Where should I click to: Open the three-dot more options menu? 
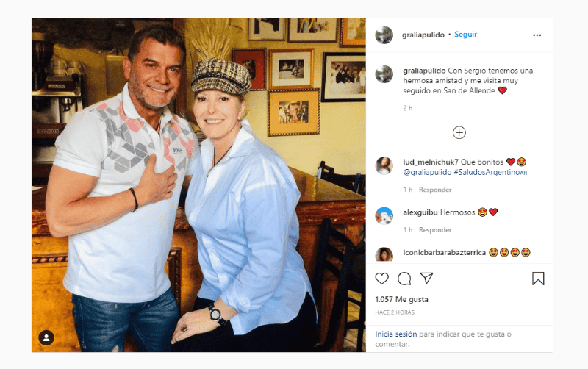pyautogui.click(x=537, y=35)
